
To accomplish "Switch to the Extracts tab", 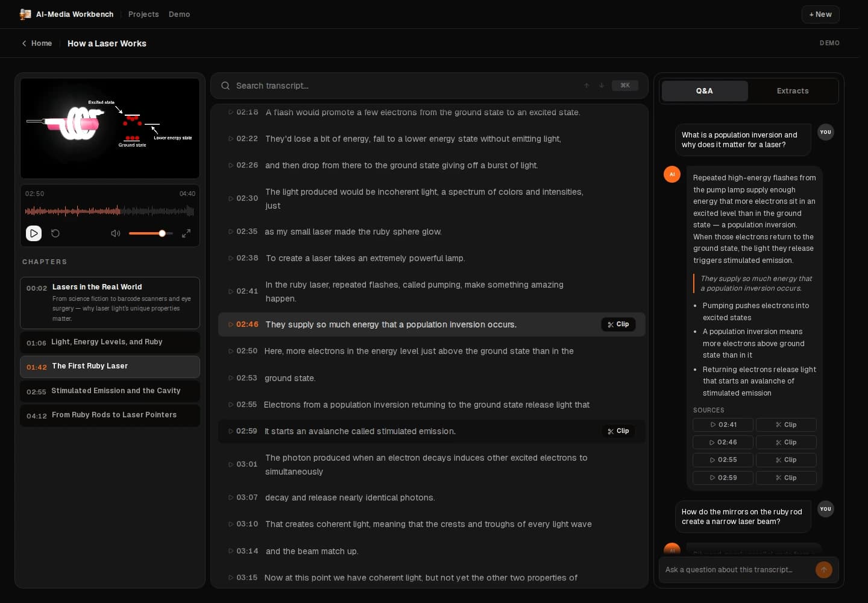I will pos(793,91).
